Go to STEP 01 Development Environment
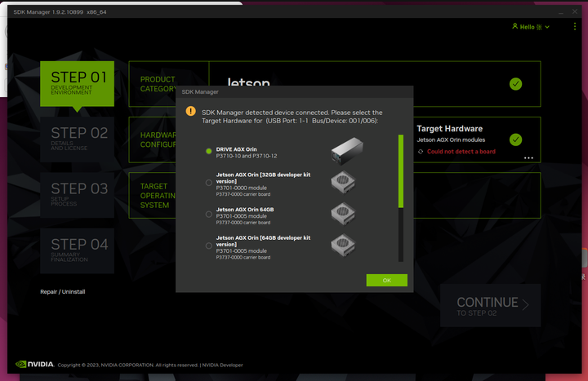 click(x=78, y=83)
